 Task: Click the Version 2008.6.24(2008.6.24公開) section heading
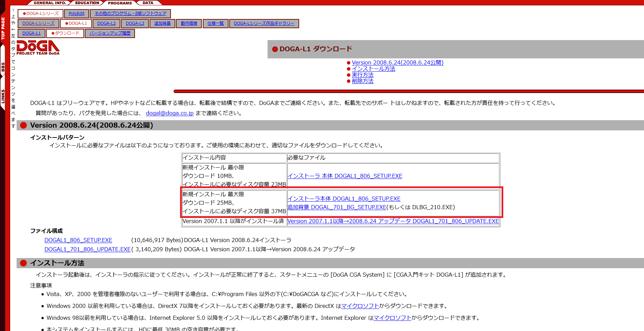92,125
